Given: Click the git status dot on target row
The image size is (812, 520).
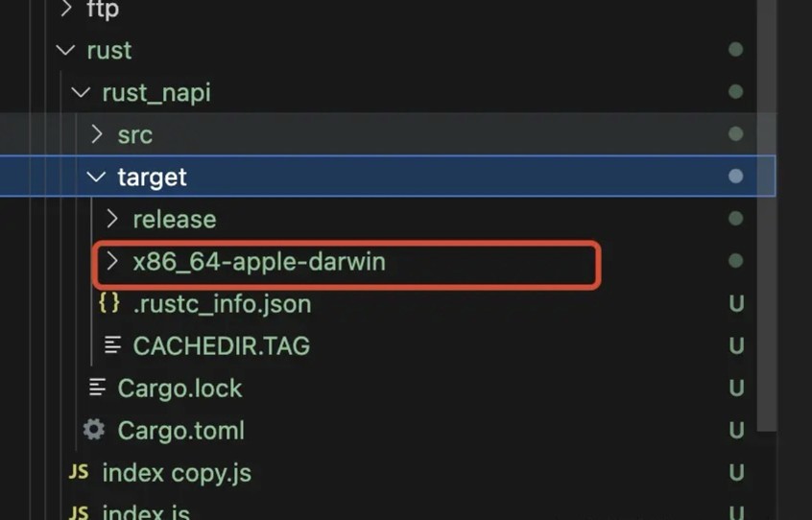Looking at the screenshot, I should (x=735, y=177).
